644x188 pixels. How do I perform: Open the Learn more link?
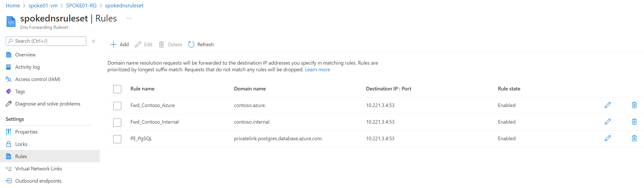(317, 69)
